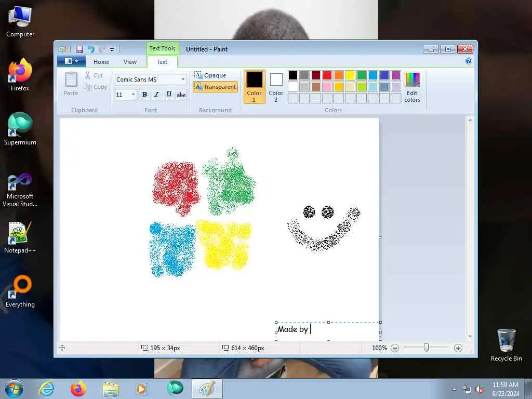Open the Computer desktop icon
Image resolution: width=532 pixels, height=399 pixels.
[x=20, y=22]
